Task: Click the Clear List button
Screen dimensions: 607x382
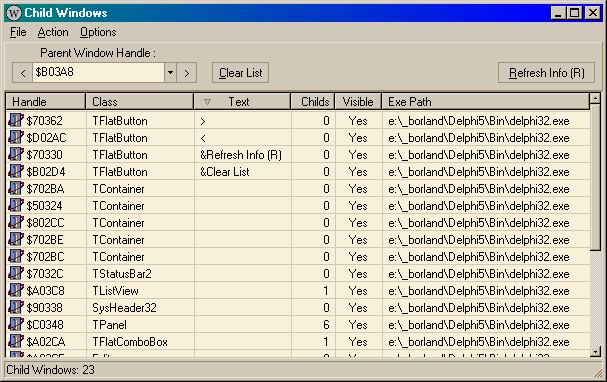Action: pos(240,73)
